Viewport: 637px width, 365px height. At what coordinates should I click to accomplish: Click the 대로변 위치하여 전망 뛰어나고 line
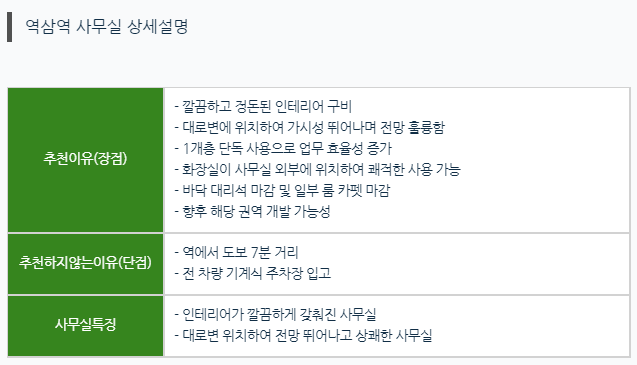click(x=303, y=335)
